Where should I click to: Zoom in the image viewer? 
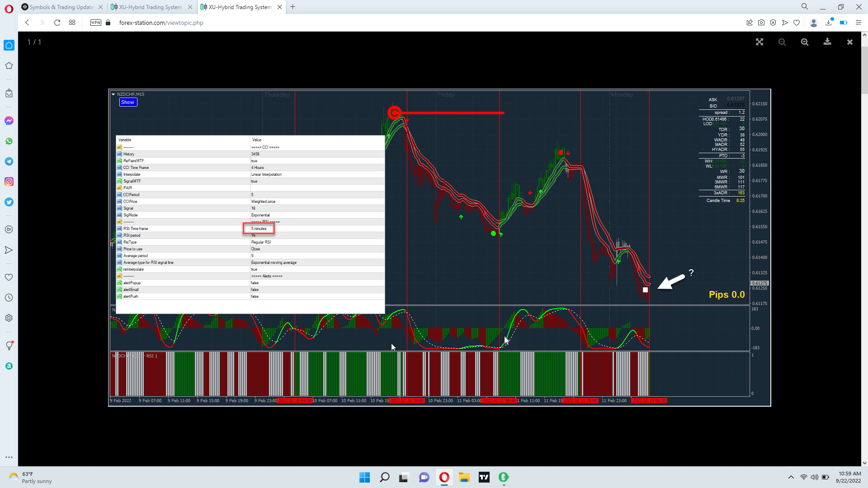click(805, 42)
